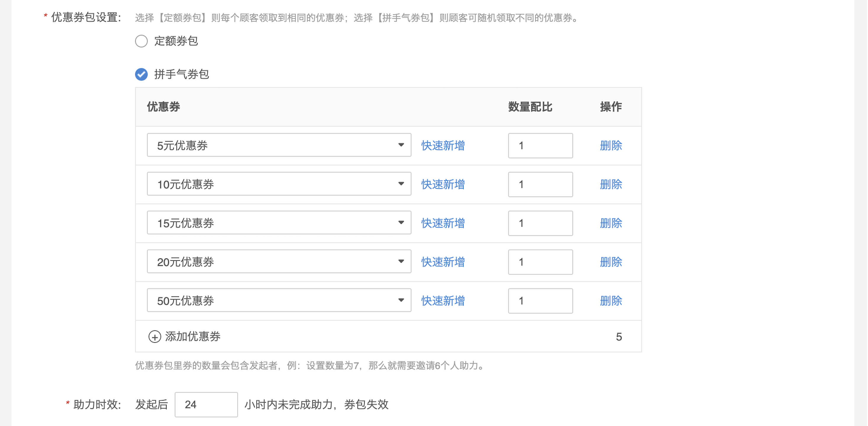Remove the 50元优惠券 row via 删除
Screen dimensions: 868x426
(611, 301)
